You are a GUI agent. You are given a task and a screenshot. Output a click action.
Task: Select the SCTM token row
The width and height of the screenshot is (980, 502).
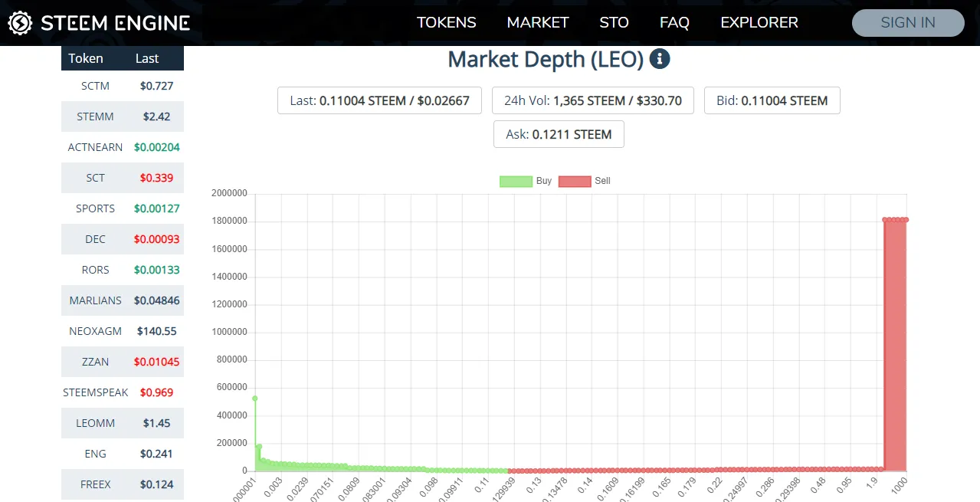click(123, 86)
